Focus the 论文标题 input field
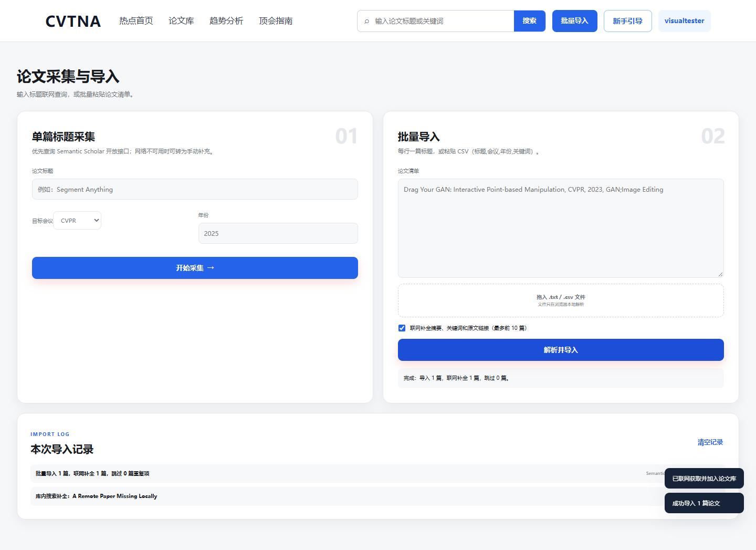 (x=195, y=189)
